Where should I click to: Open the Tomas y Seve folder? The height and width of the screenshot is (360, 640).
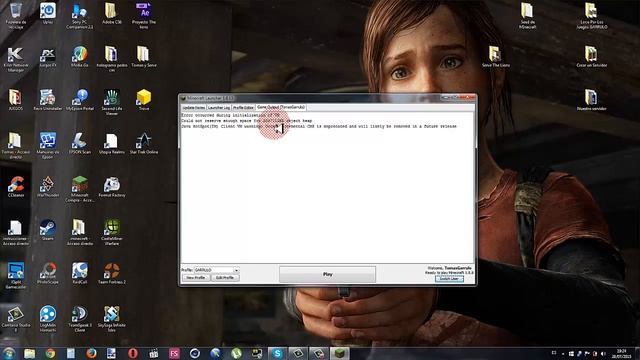[x=144, y=57]
